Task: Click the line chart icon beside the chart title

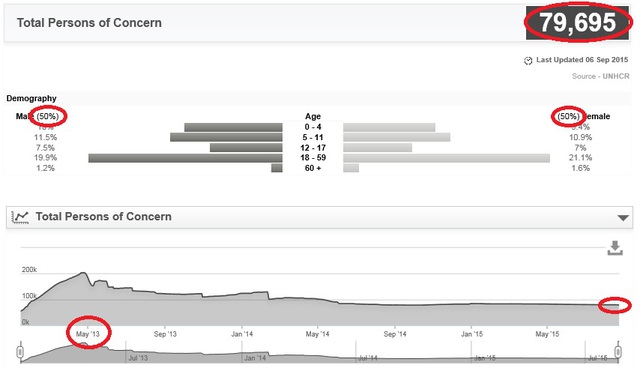Action: tap(20, 217)
